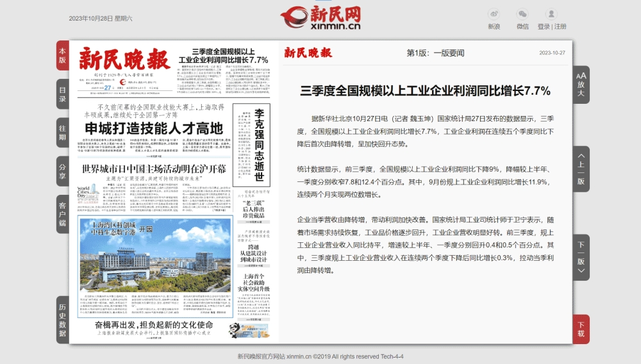Open the 往期 past issues tab
This screenshot has height=364, width=641.
pyautogui.click(x=63, y=133)
